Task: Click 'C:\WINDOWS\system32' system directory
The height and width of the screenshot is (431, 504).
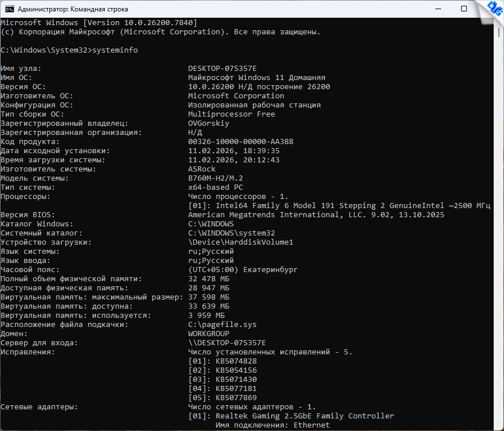Action: pyautogui.click(x=232, y=233)
